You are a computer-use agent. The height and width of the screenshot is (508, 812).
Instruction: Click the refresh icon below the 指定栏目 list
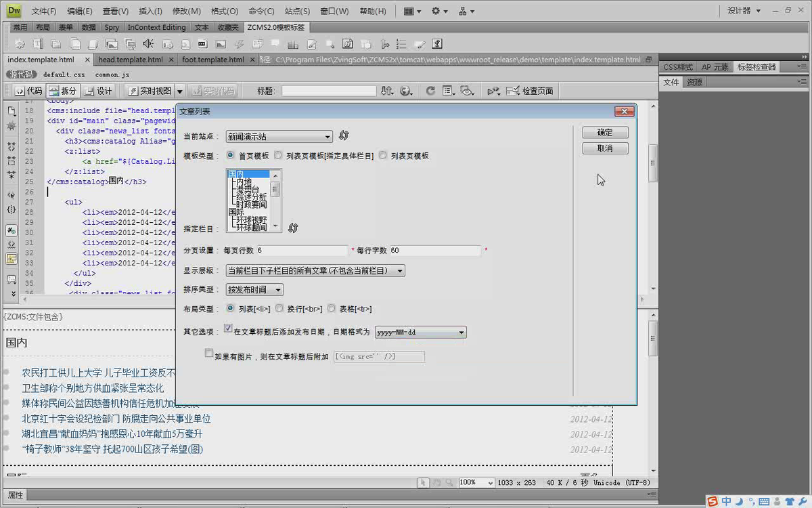click(x=293, y=229)
